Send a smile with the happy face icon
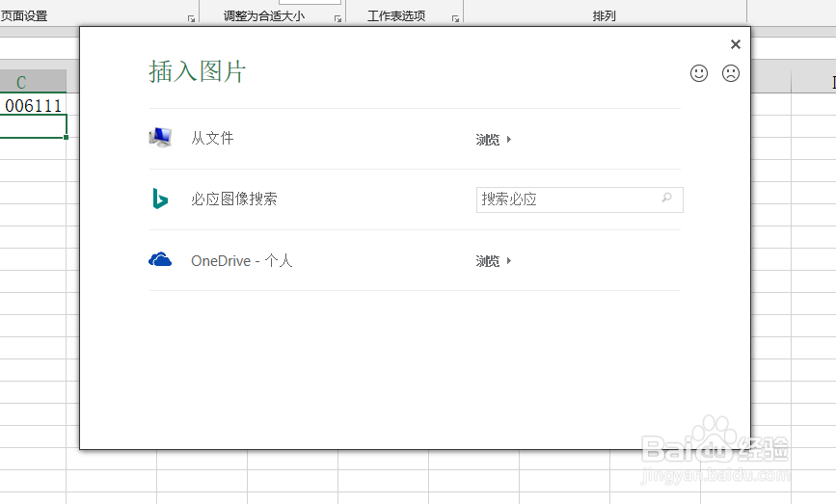The width and height of the screenshot is (836, 504). pyautogui.click(x=699, y=73)
